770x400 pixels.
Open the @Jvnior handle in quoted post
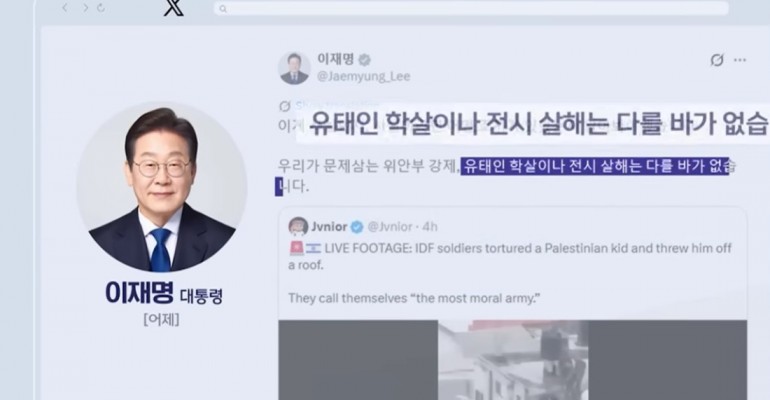pyautogui.click(x=389, y=227)
